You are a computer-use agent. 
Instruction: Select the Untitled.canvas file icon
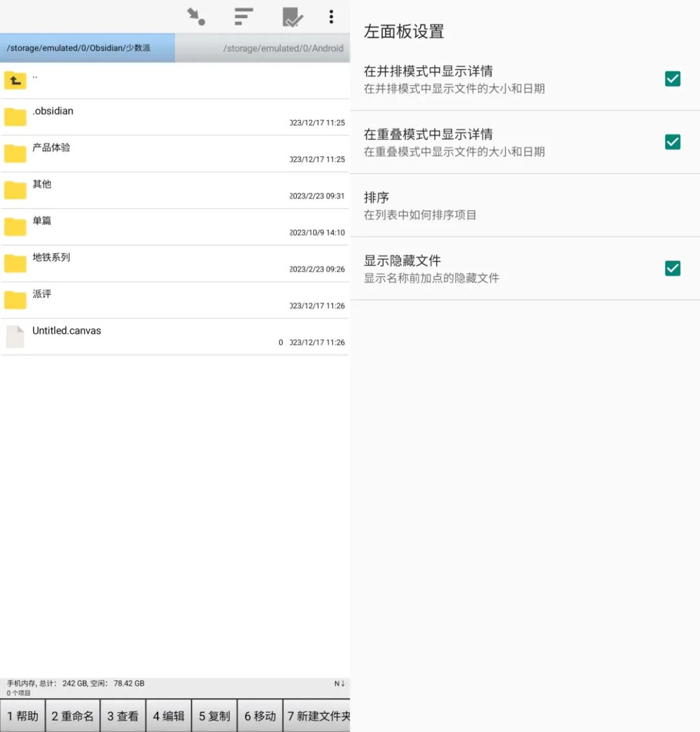(x=16, y=336)
